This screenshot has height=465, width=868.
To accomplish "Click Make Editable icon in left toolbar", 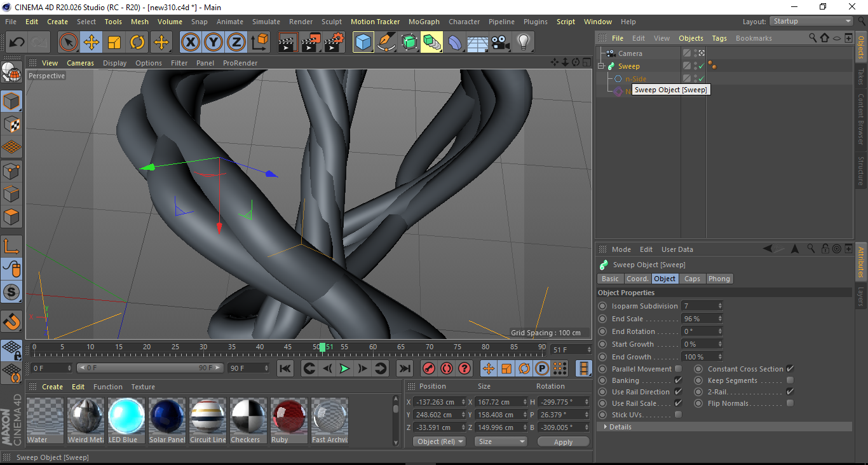I will [x=12, y=73].
